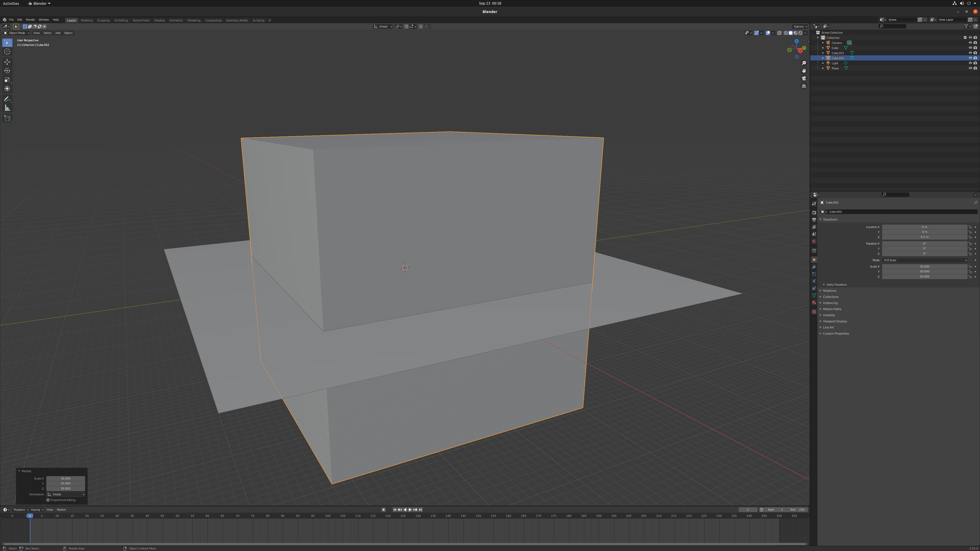Disable Camera object in renders
Image resolution: width=980 pixels, height=551 pixels.
975,43
